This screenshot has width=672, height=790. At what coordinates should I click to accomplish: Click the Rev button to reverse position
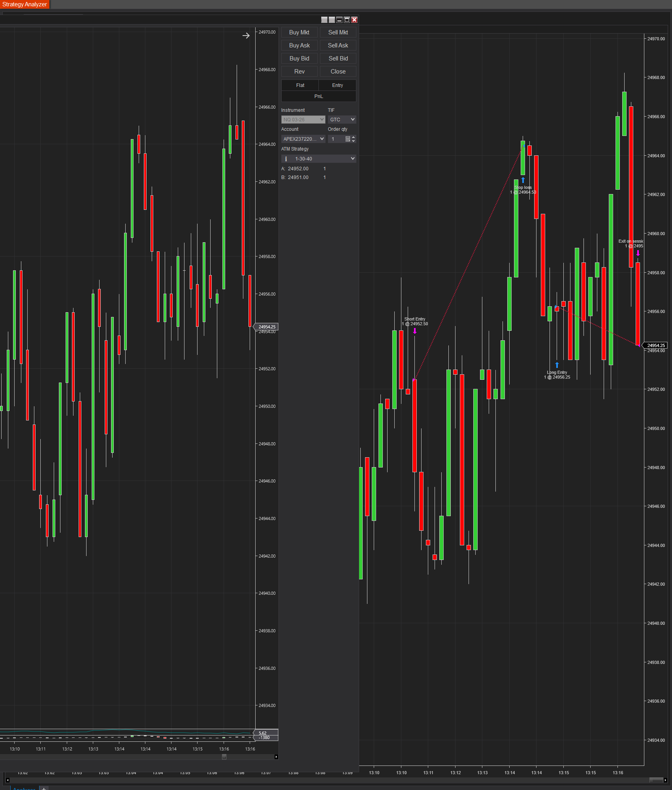(299, 72)
